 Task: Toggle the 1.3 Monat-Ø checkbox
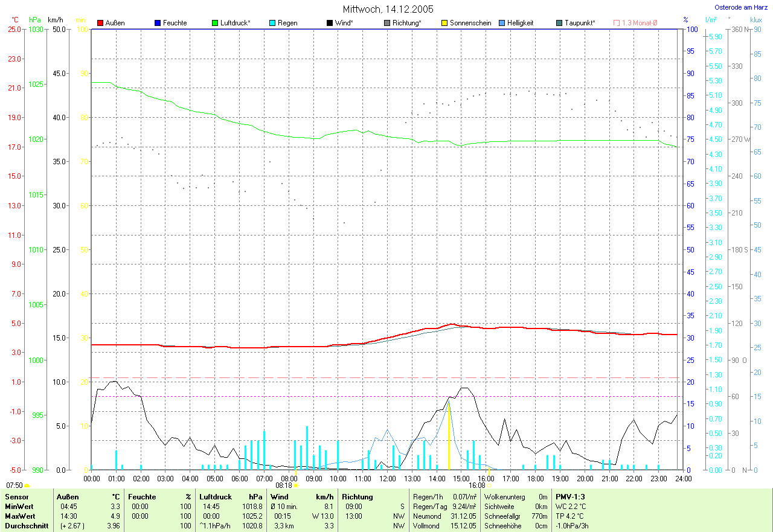(617, 23)
